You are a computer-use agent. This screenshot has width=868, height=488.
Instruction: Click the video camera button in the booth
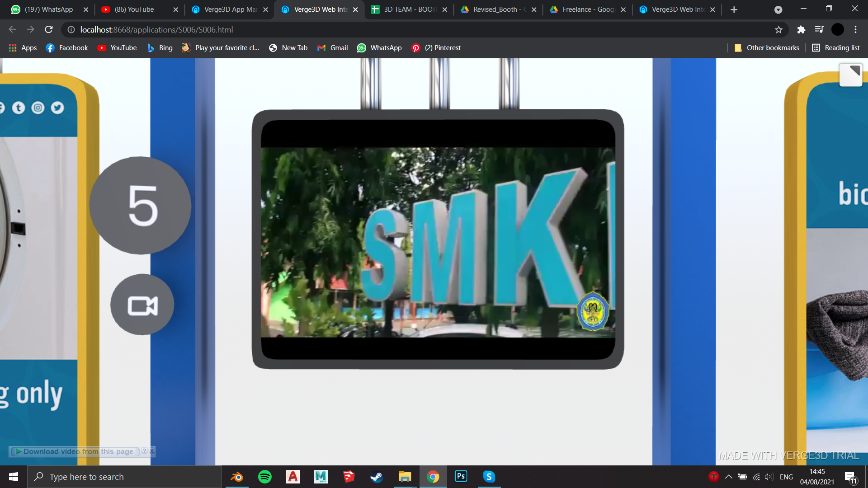click(x=142, y=305)
